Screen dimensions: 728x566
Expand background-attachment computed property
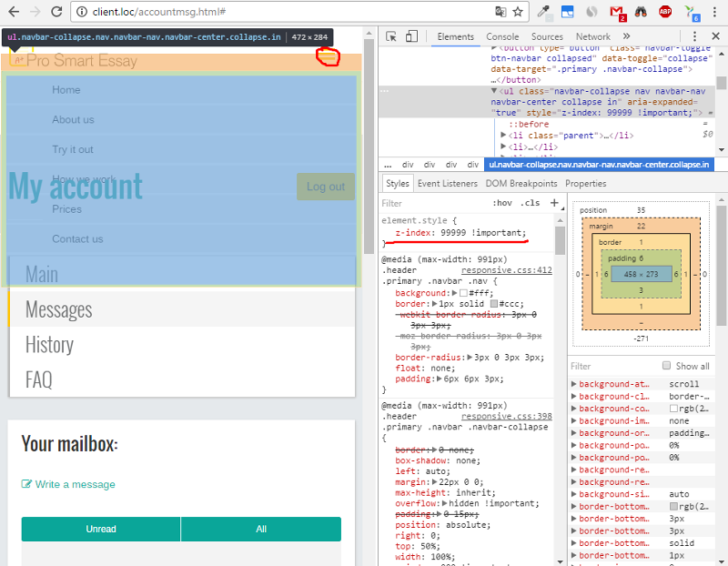[573, 383]
